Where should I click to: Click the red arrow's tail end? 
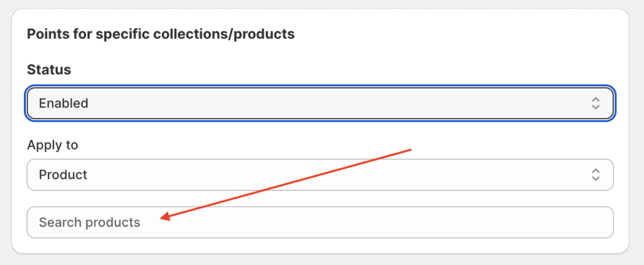coord(410,149)
